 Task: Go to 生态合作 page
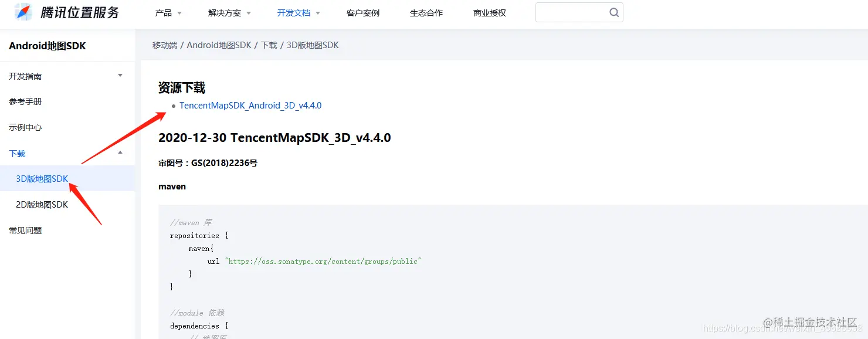tap(426, 13)
